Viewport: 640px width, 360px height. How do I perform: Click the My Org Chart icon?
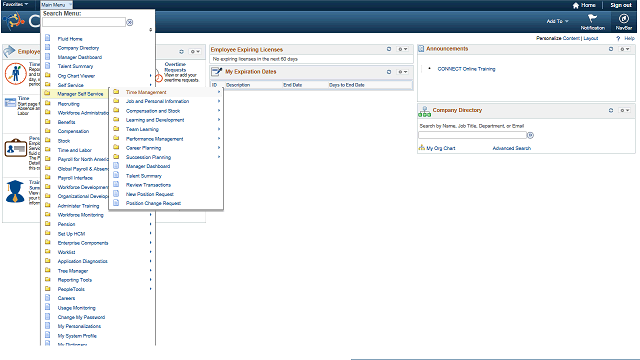422,148
